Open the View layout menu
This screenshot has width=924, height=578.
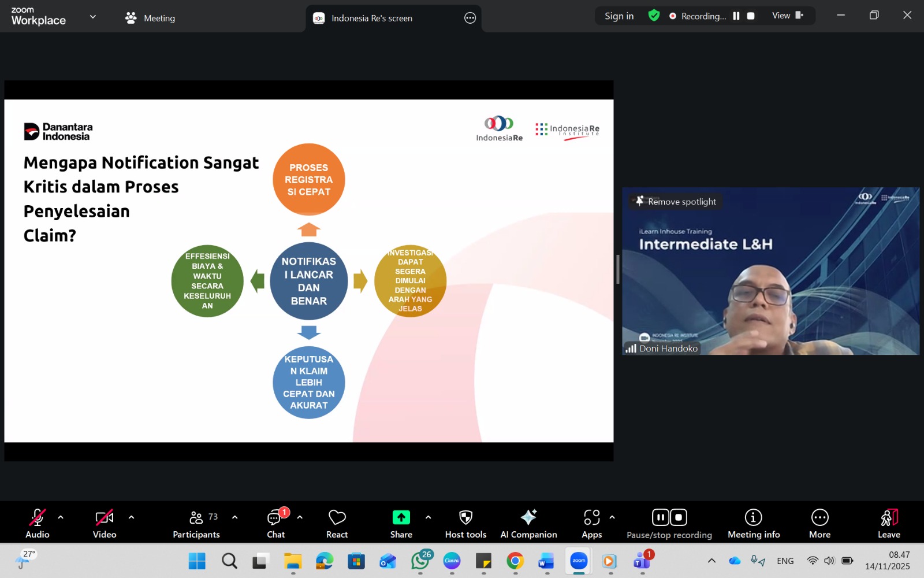click(x=787, y=16)
